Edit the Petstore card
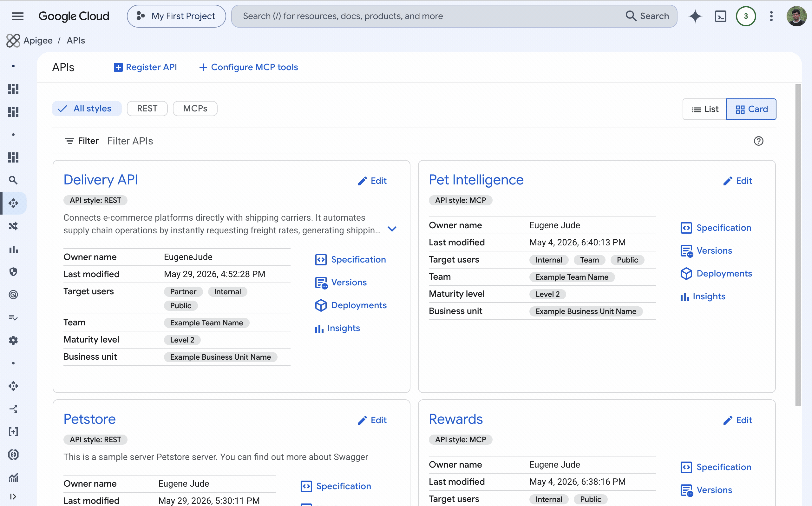The image size is (812, 506). pyautogui.click(x=372, y=420)
